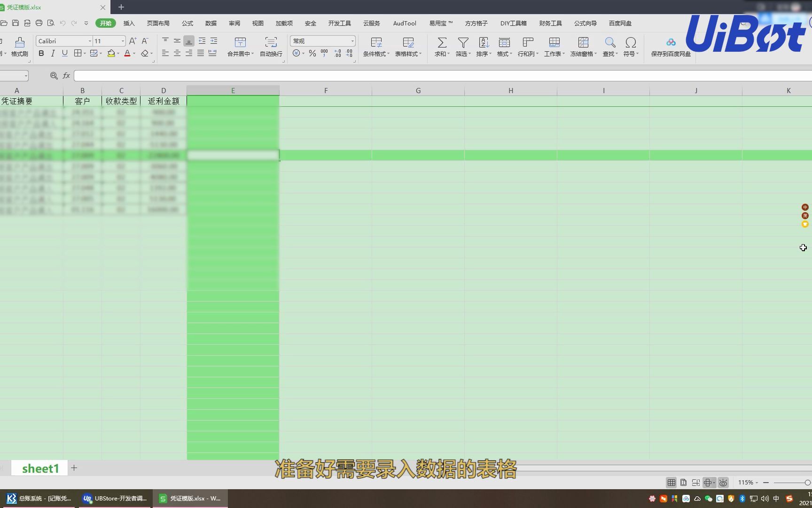Select the column E header
812x508 pixels.
click(233, 90)
